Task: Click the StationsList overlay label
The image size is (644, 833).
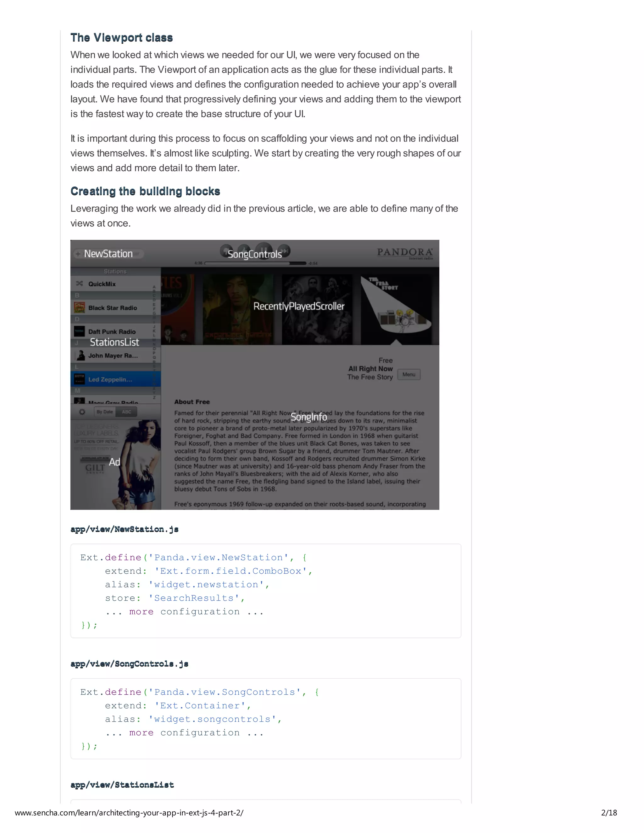Action: pyautogui.click(x=114, y=342)
